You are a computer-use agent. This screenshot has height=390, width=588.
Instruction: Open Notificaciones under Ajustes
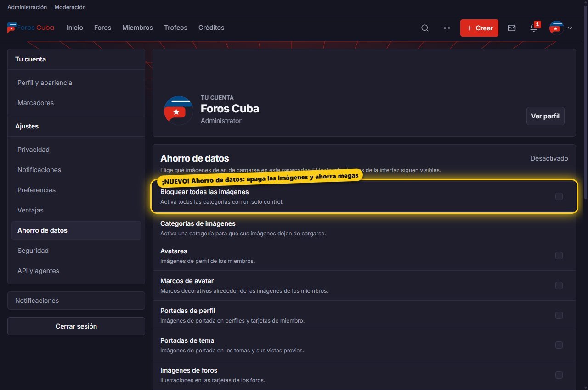coord(76,170)
